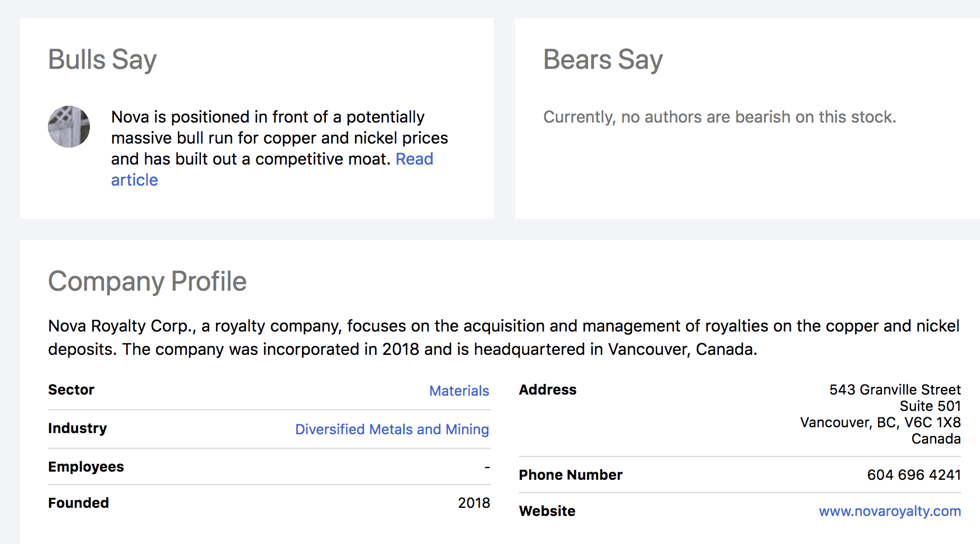Click the Phone Number label
980x544 pixels.
click(x=571, y=475)
